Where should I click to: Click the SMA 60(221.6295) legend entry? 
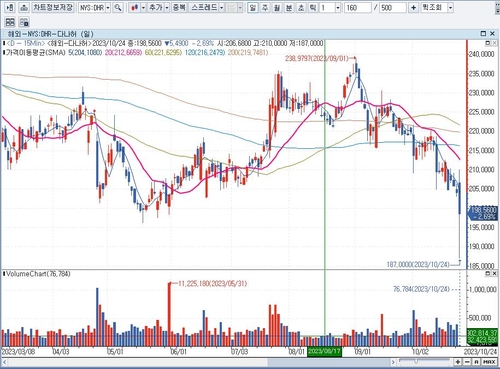click(163, 53)
